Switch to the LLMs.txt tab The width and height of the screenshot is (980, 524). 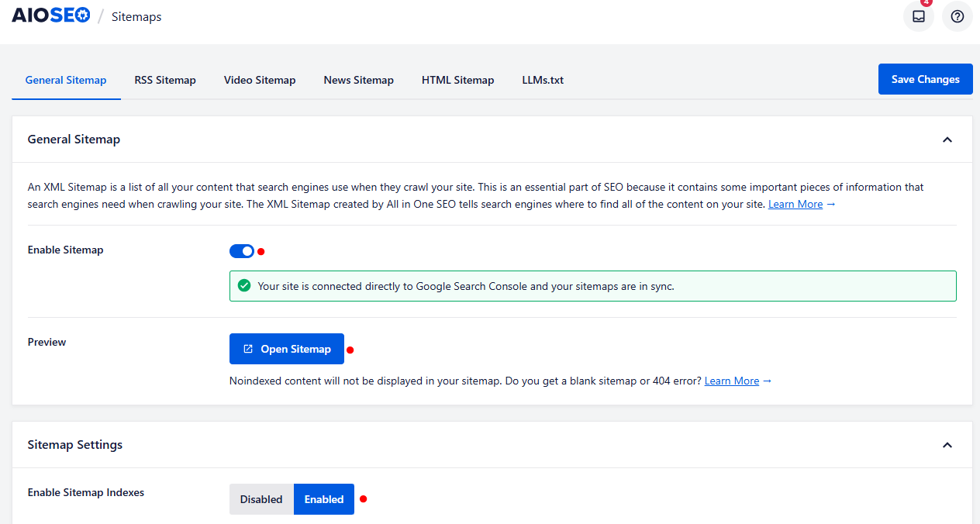pos(542,80)
